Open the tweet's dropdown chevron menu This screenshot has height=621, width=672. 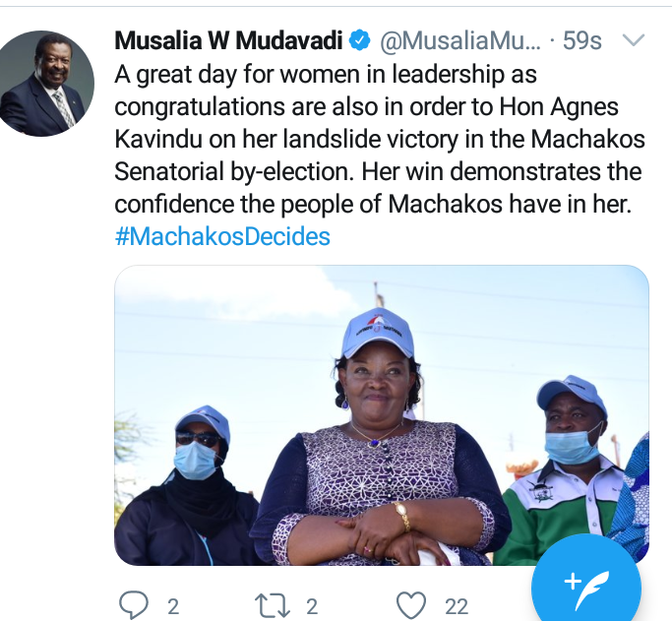click(633, 40)
